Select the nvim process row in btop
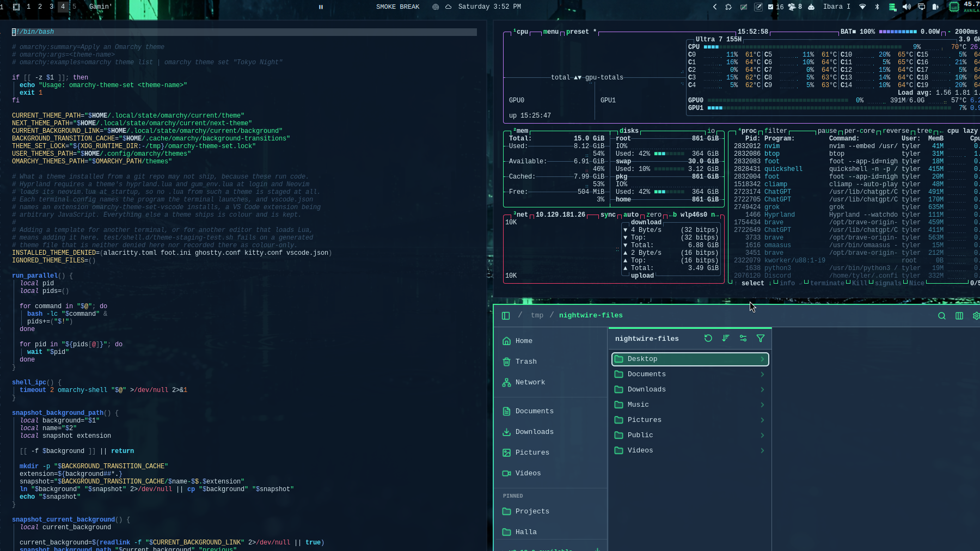The height and width of the screenshot is (551, 980). (855, 146)
